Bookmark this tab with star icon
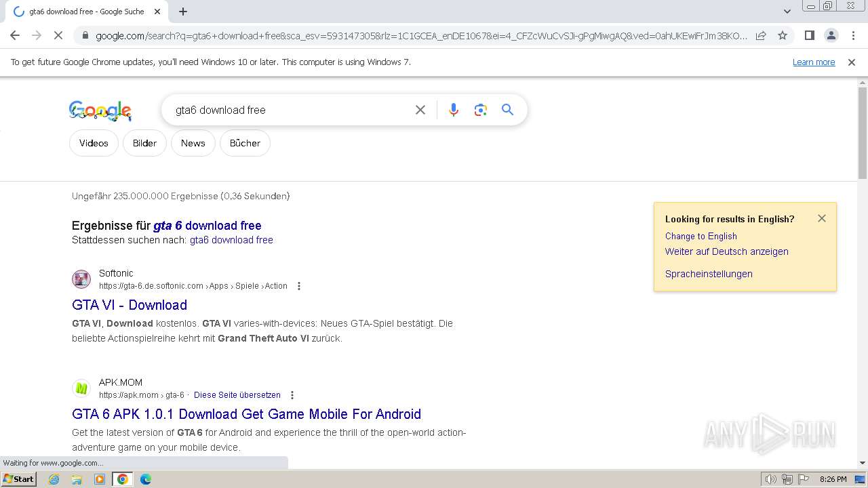Screen dimensions: 868x488 point(783,35)
